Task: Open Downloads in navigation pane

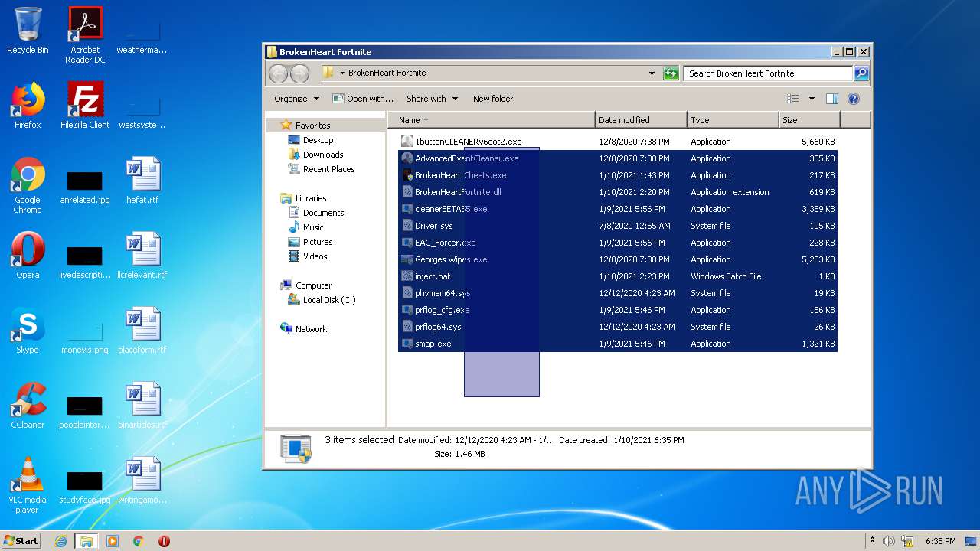Action: click(x=315, y=155)
